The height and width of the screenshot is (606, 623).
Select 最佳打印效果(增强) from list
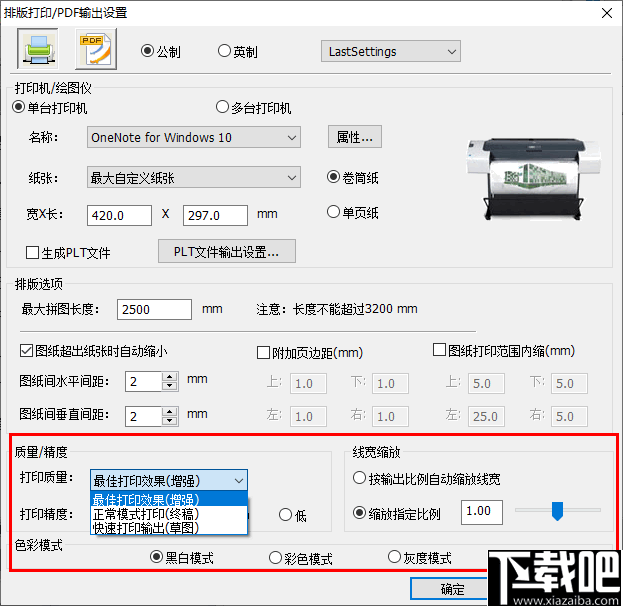[x=169, y=499]
